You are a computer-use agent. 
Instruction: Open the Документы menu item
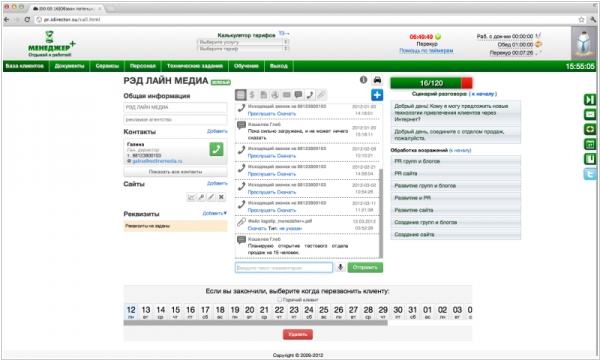point(69,66)
